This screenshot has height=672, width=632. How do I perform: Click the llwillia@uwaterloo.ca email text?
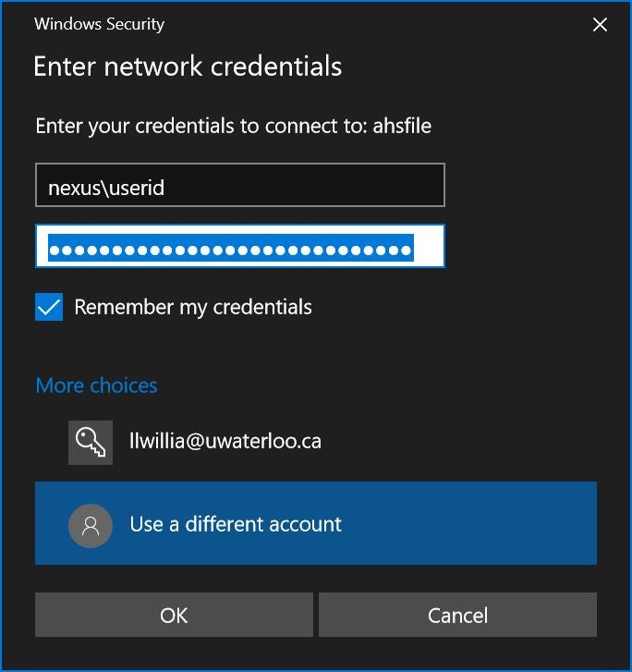pos(225,442)
